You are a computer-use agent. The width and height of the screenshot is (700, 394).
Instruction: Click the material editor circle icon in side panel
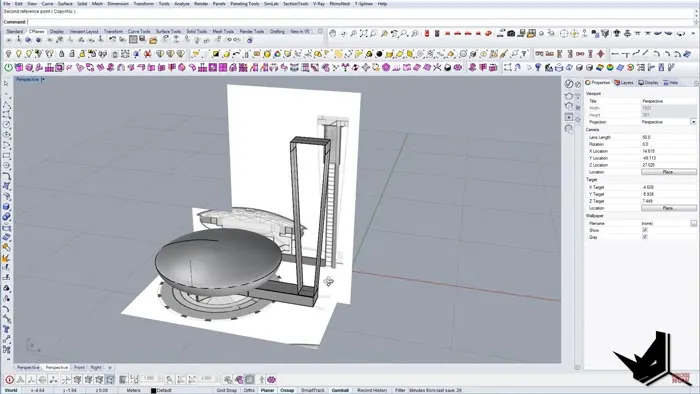pos(569,83)
